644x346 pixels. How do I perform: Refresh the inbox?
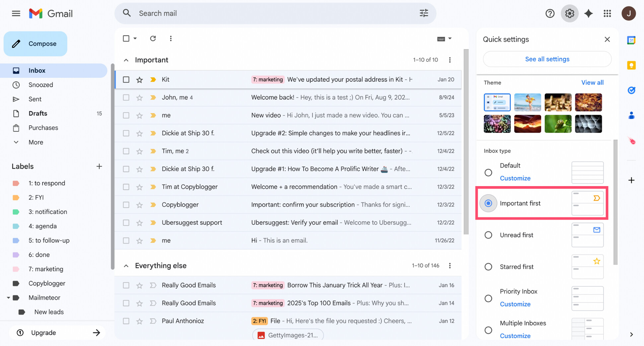(x=153, y=38)
